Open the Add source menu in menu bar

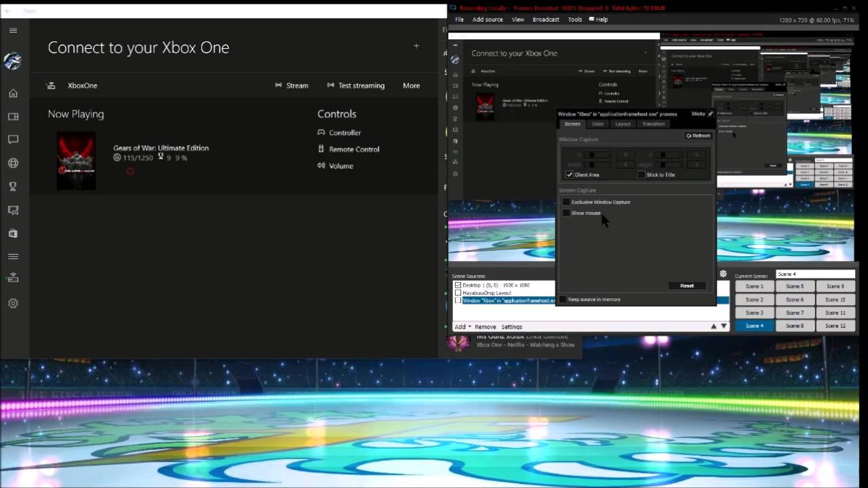point(488,20)
